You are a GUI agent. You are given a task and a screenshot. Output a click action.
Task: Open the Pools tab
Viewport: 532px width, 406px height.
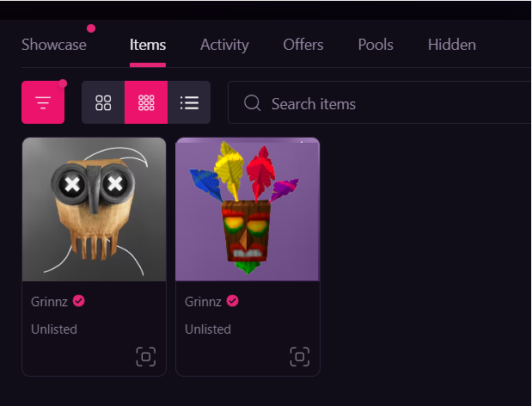(x=376, y=45)
